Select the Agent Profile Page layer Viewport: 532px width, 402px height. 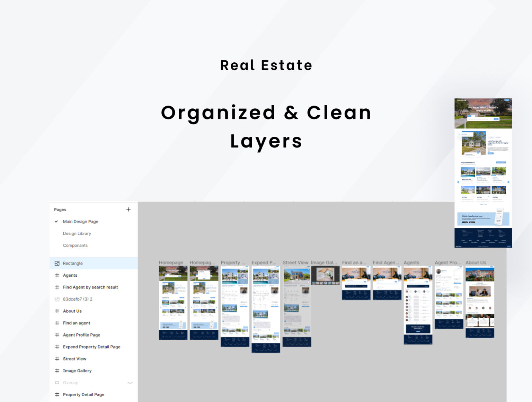click(x=81, y=335)
